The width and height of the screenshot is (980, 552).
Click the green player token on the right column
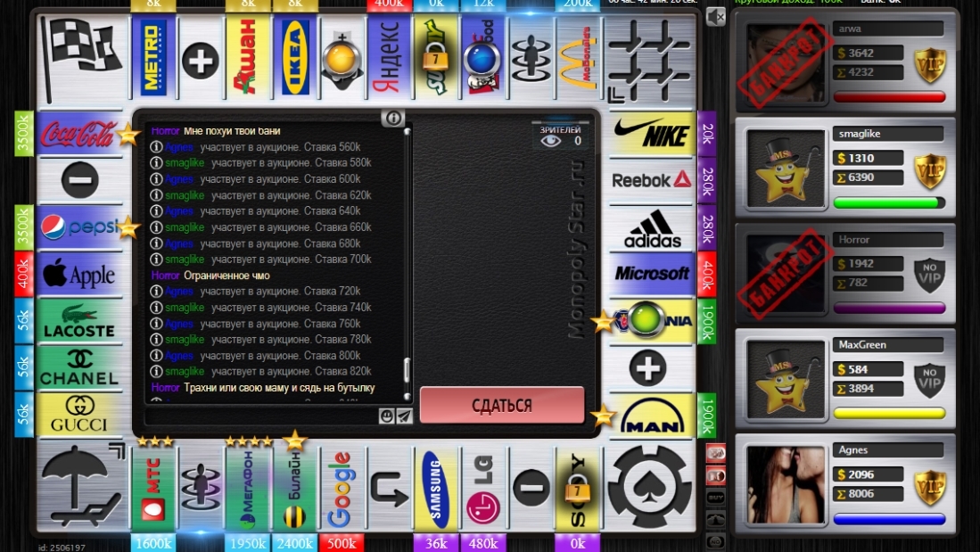click(646, 319)
